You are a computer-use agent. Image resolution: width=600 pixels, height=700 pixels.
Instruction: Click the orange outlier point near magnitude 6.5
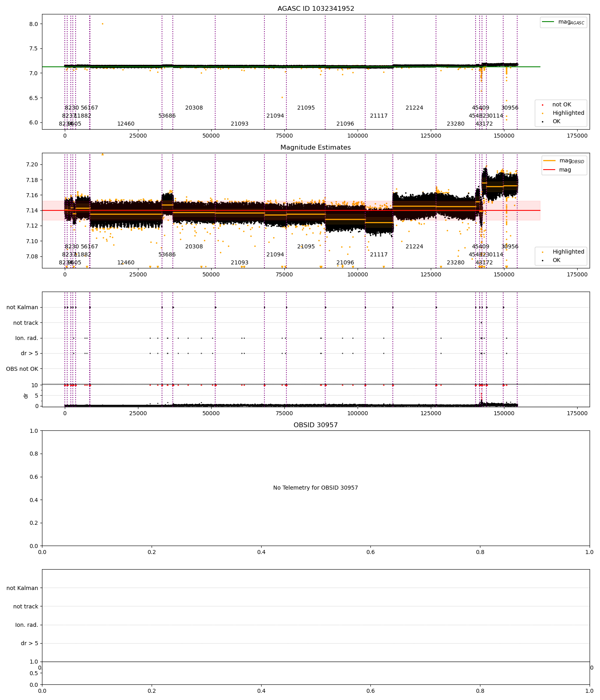pyautogui.click(x=282, y=97)
